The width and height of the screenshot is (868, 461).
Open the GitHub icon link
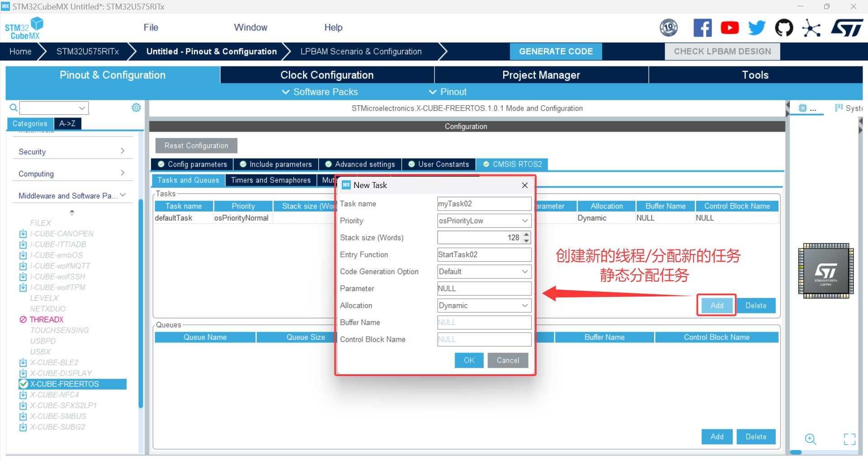click(784, 28)
